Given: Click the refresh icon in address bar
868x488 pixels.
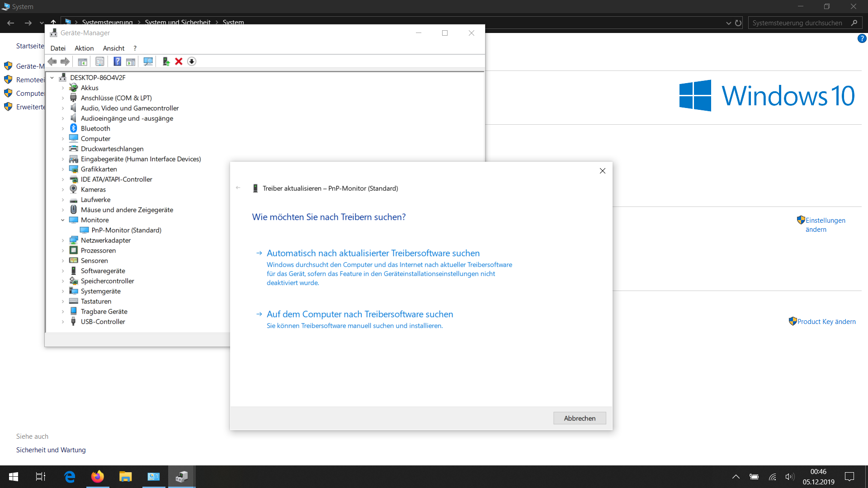Looking at the screenshot, I should click(x=738, y=23).
